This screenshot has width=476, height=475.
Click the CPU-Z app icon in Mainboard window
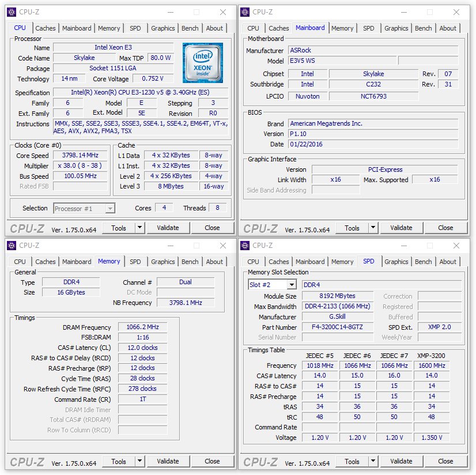click(245, 12)
